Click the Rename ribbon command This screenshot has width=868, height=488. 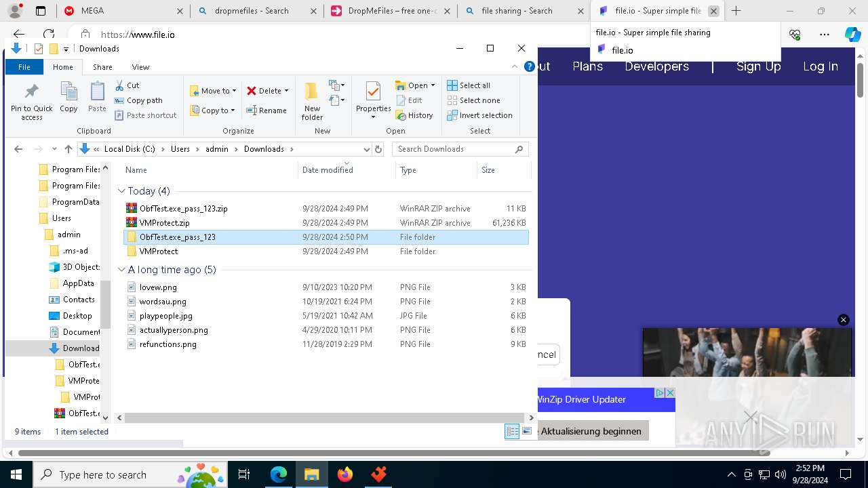(267, 110)
